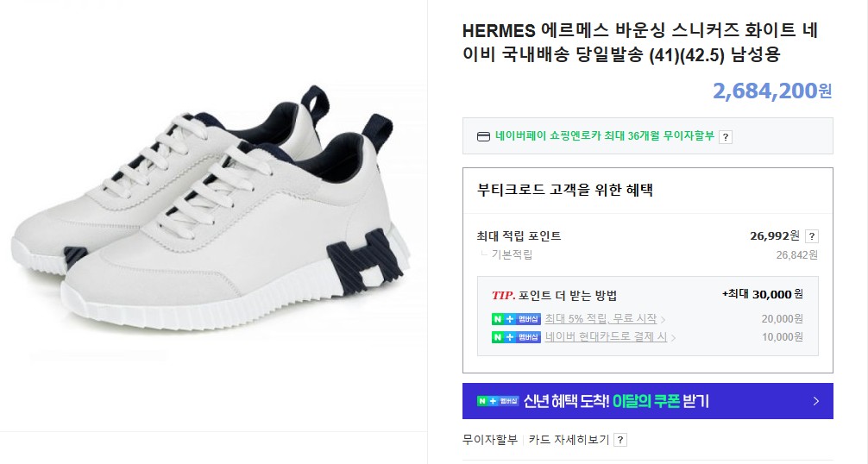Click 네이버페이 쇼핑앤로카 최대 36개월 무이자할부 text
The width and height of the screenshot is (868, 464).
[x=605, y=136]
